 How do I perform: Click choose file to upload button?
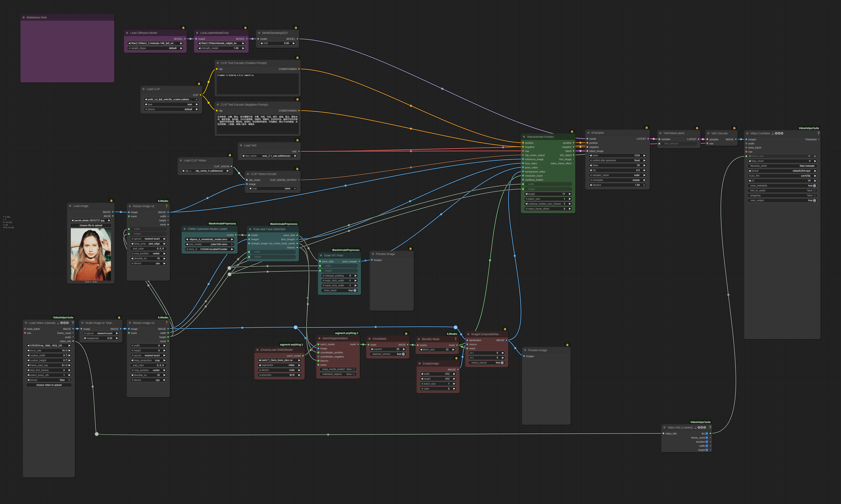click(x=91, y=225)
